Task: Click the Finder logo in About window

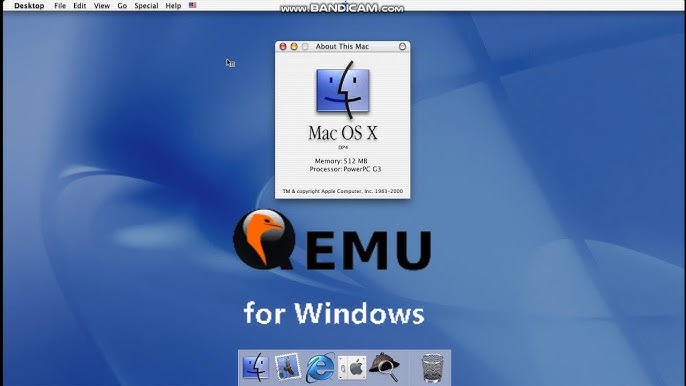Action: tap(343, 90)
